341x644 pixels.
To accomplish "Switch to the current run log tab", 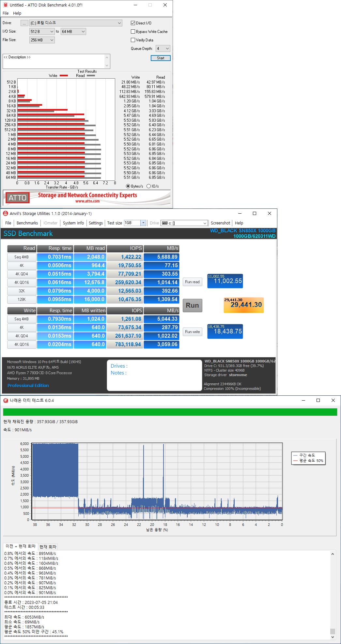I will (48, 547).
